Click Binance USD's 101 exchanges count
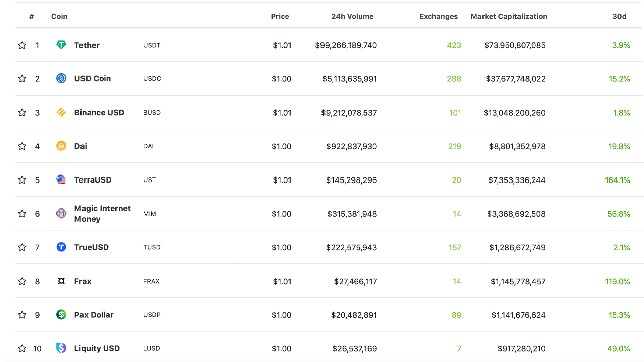Viewport: 644px width, 362px height. (455, 113)
